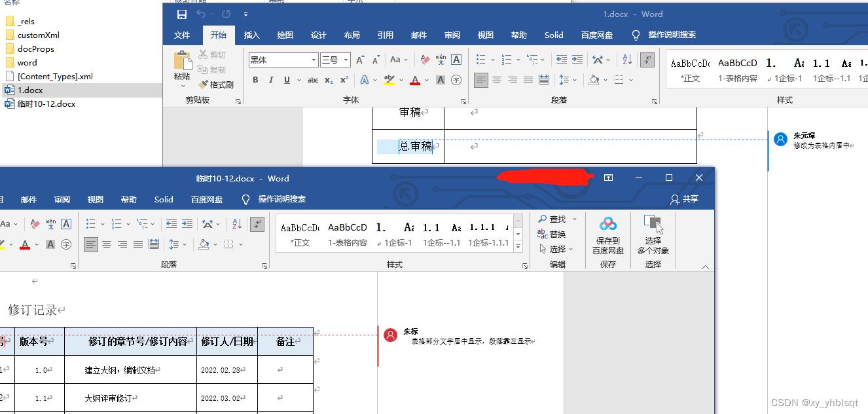
Task: Open underline style dropdown arrow in 1.docx
Action: 298,80
